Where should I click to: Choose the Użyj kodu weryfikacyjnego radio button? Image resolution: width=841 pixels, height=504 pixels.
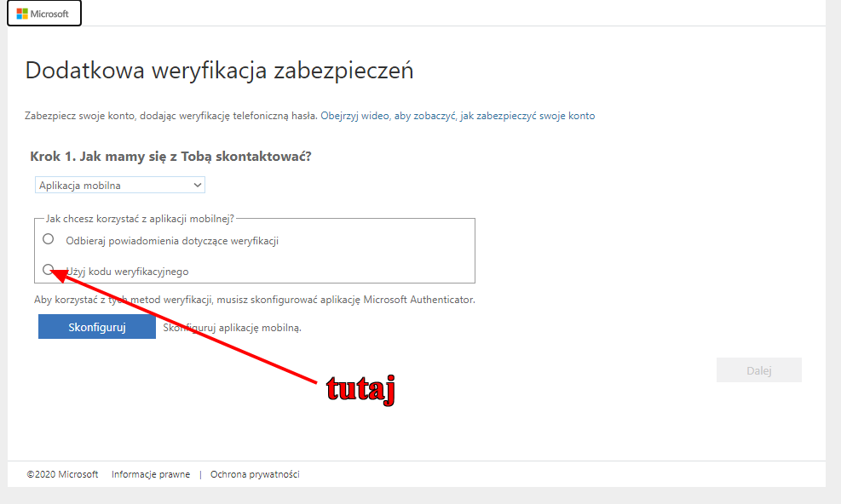pos(49,270)
